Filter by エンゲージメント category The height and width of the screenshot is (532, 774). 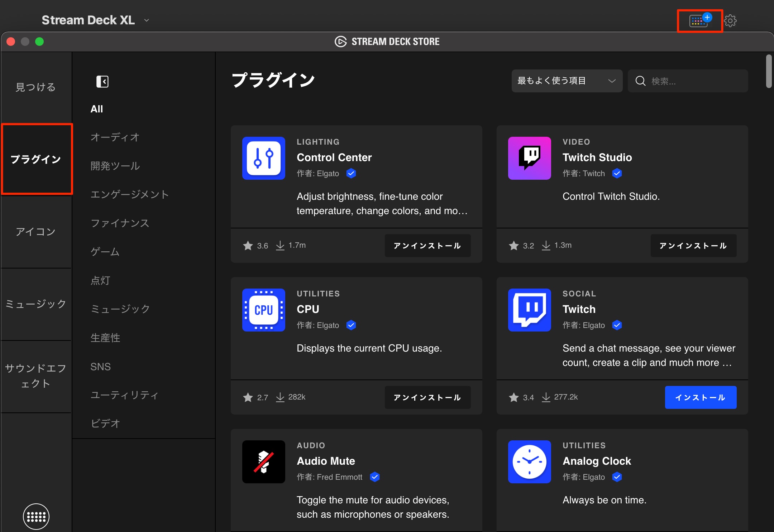pyautogui.click(x=130, y=194)
